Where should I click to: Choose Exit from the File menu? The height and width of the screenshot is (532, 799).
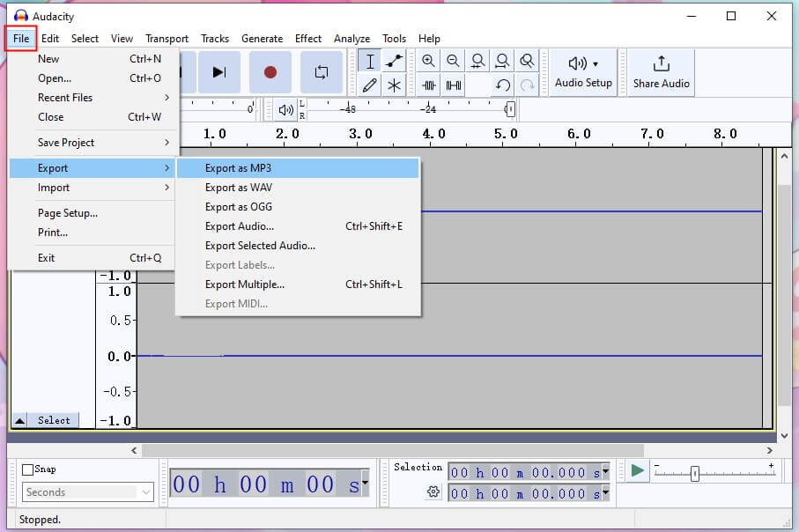pos(94,257)
